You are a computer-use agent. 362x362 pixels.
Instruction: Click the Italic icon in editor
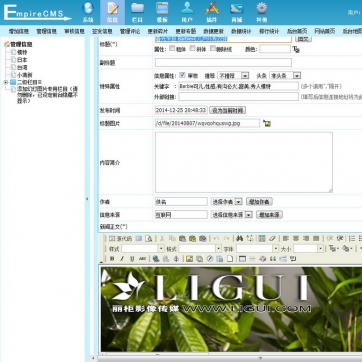[122, 259]
